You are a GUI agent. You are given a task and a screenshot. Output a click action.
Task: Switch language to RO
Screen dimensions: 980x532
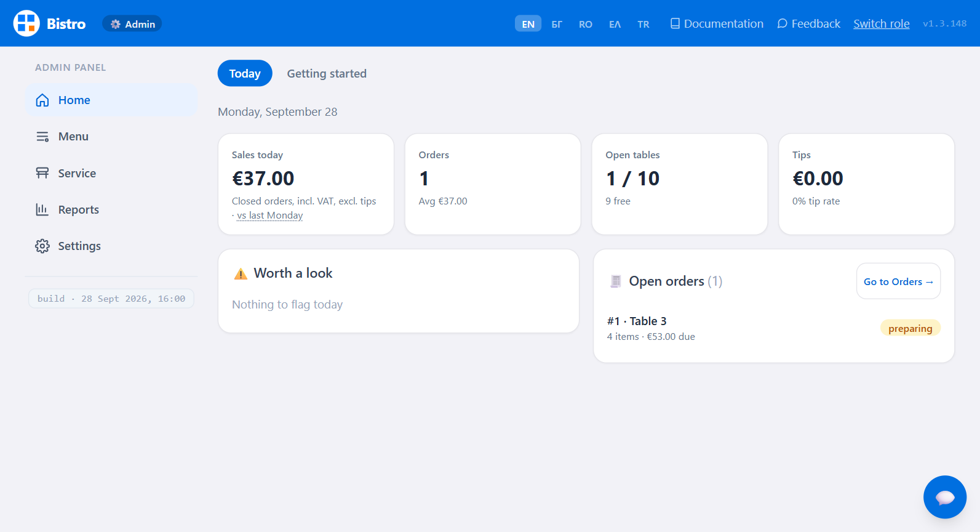[586, 24]
